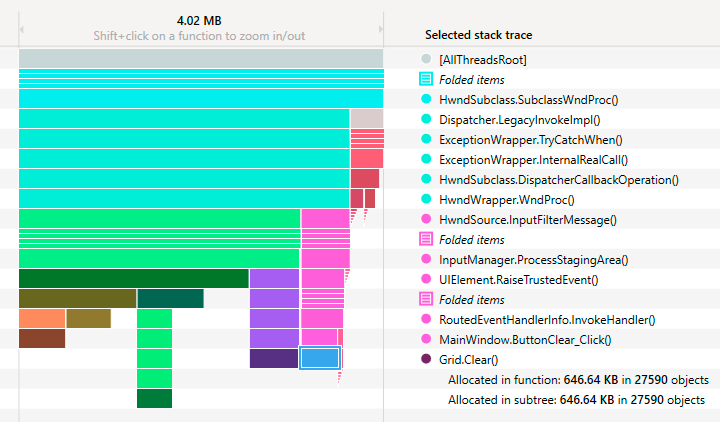Click the gray root bar in flame graph
Image resolution: width=720 pixels, height=422 pixels.
pyautogui.click(x=200, y=59)
